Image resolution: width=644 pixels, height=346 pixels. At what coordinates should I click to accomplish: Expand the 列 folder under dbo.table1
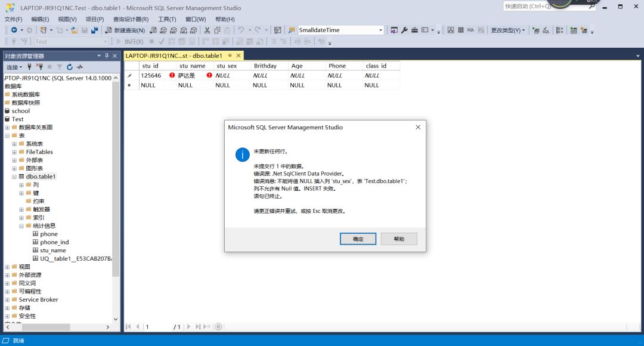pos(21,185)
